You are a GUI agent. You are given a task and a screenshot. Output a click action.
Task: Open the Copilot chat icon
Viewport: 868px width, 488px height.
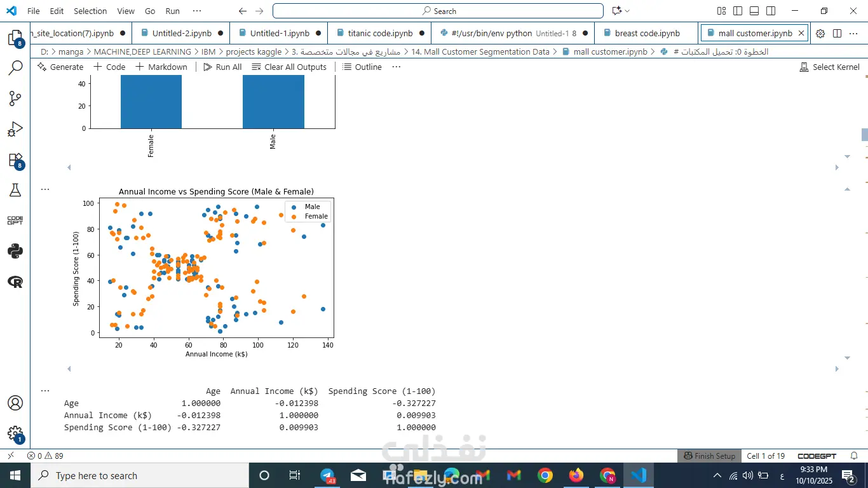[616, 11]
